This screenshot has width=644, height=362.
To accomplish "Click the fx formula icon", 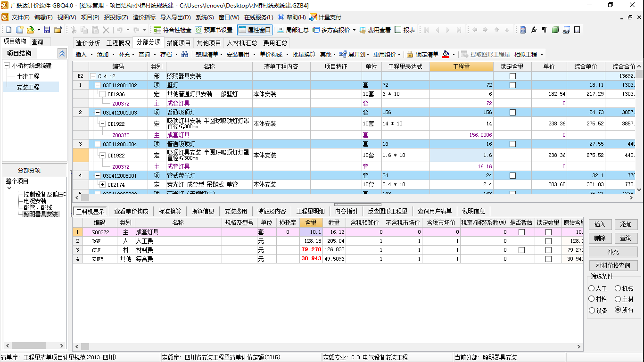I will click(x=534, y=30).
